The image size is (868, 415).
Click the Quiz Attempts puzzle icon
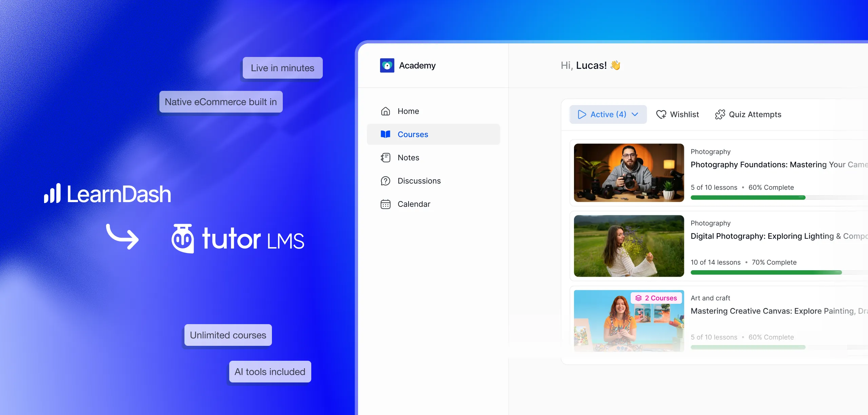point(720,115)
